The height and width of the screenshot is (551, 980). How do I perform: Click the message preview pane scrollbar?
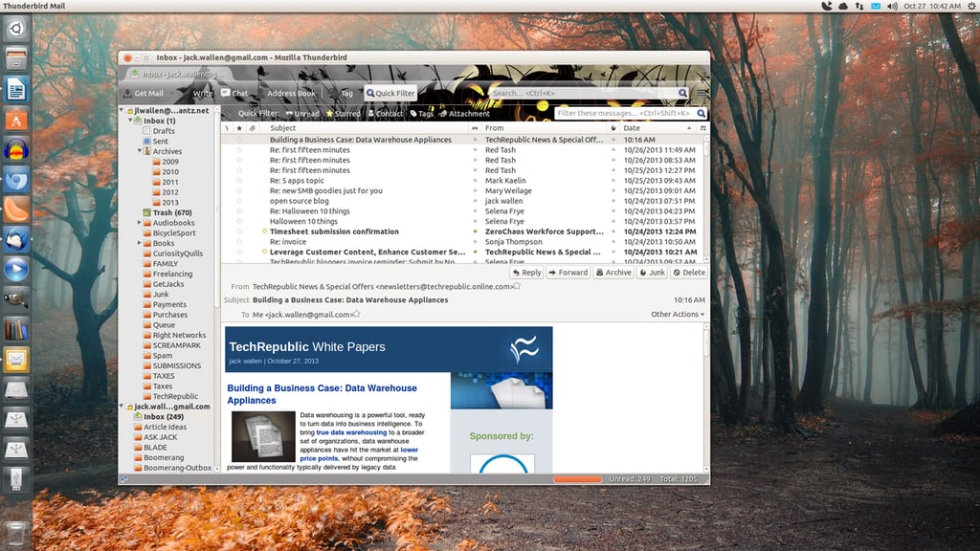(706, 398)
